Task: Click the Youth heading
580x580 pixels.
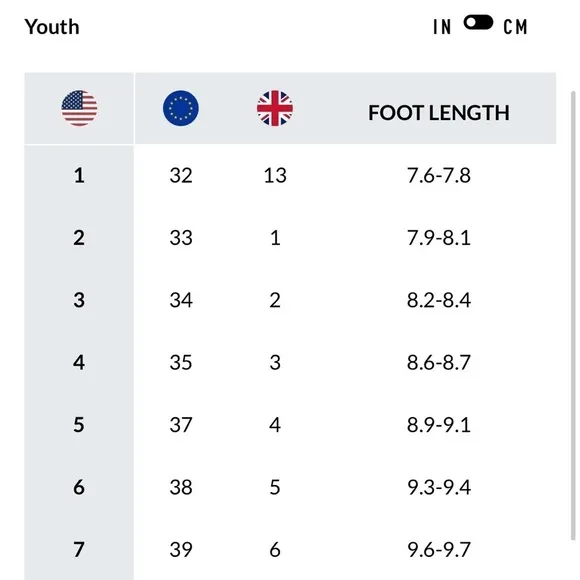Action: (52, 27)
